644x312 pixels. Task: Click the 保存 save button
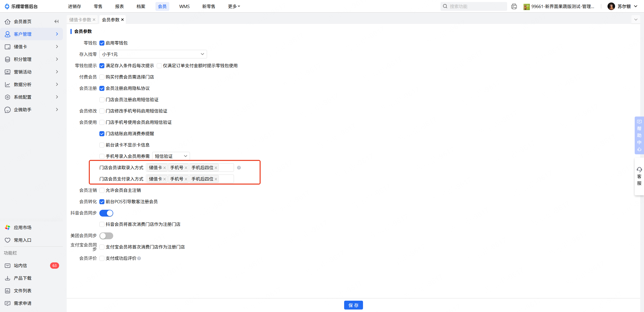click(x=353, y=305)
